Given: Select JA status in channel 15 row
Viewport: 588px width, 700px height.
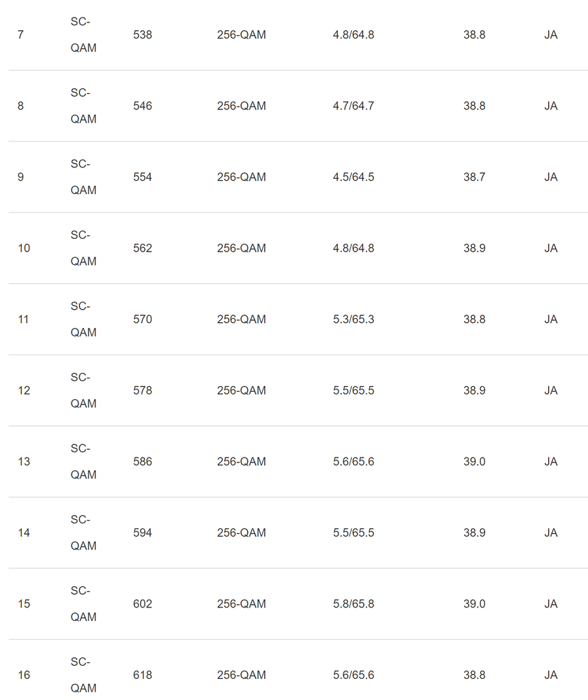Looking at the screenshot, I should tap(551, 603).
